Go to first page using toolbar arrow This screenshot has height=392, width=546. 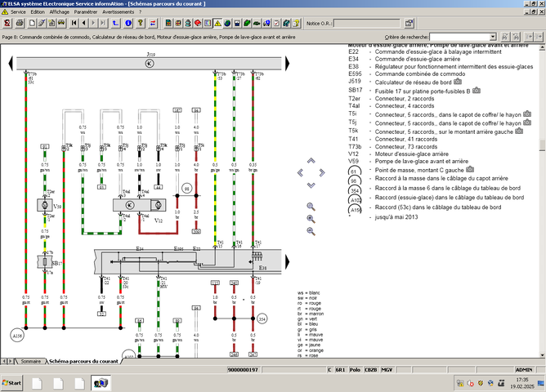pos(73,24)
